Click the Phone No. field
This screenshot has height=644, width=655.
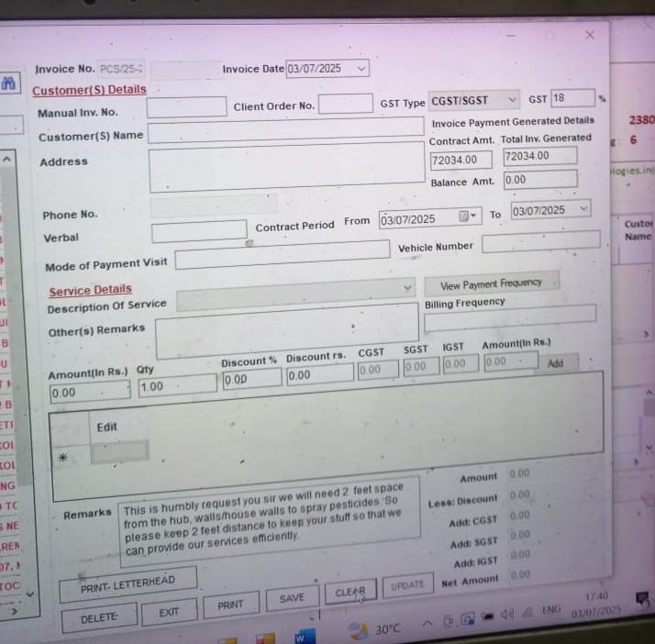coord(214,206)
